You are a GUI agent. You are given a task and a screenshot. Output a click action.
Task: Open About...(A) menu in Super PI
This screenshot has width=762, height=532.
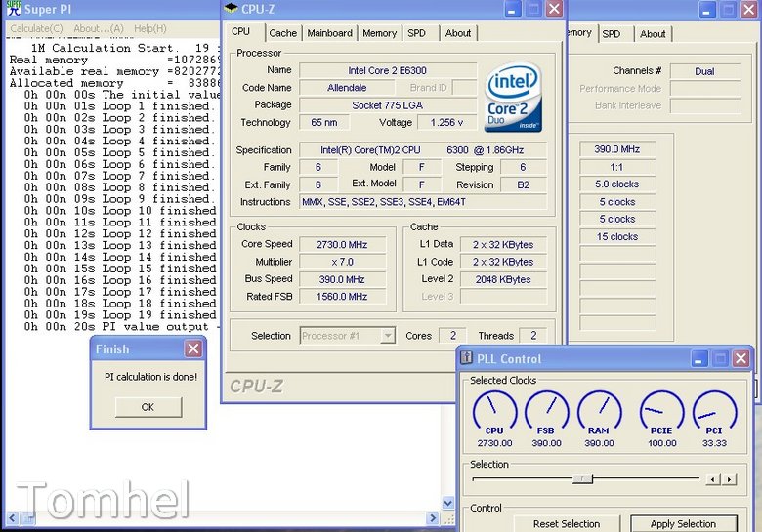tap(99, 28)
